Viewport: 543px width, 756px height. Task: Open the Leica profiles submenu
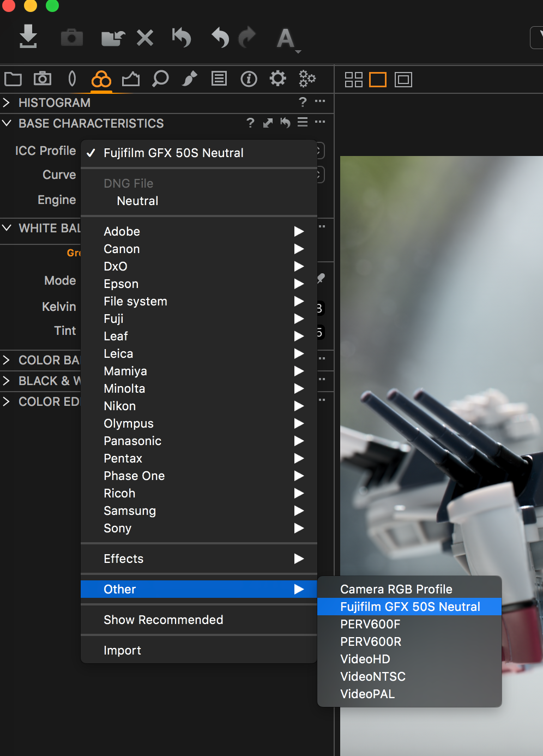[199, 353]
